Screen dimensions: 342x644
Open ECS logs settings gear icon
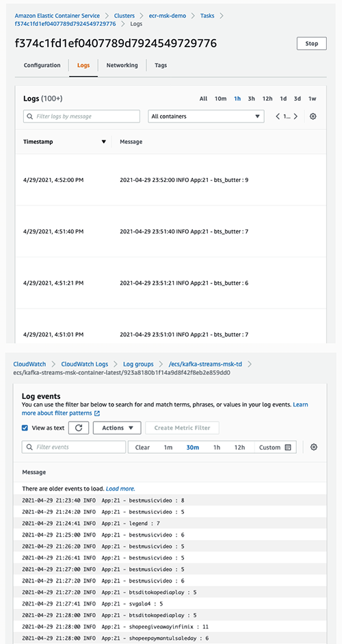[313, 116]
